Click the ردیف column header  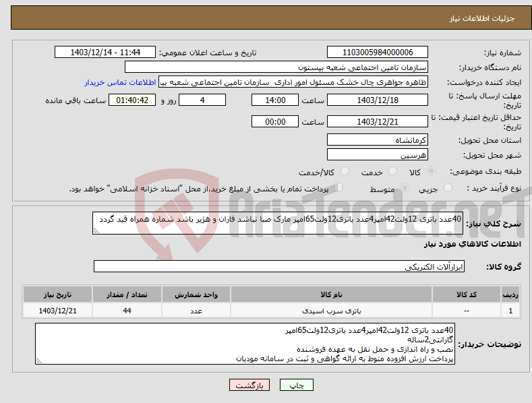point(510,294)
